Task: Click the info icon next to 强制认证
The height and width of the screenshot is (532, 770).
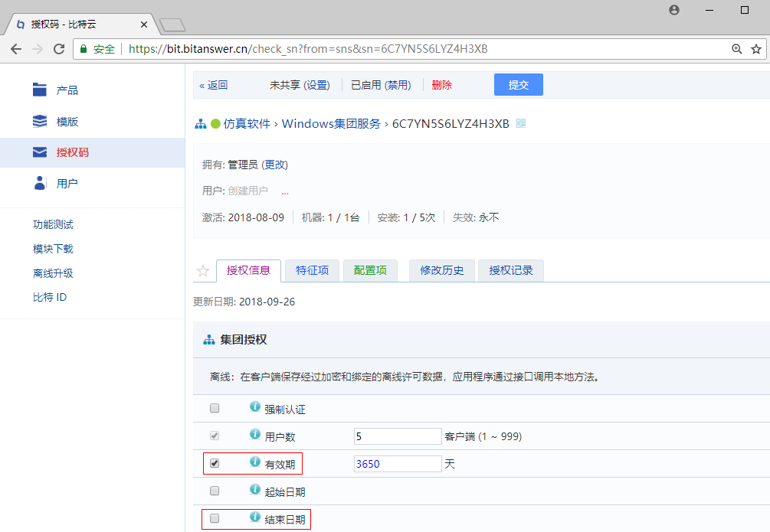Action: [x=254, y=407]
